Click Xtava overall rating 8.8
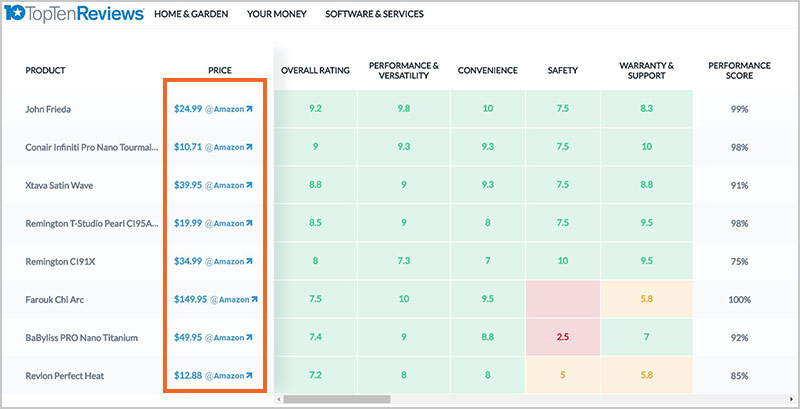This screenshot has height=409, width=800. (x=315, y=185)
